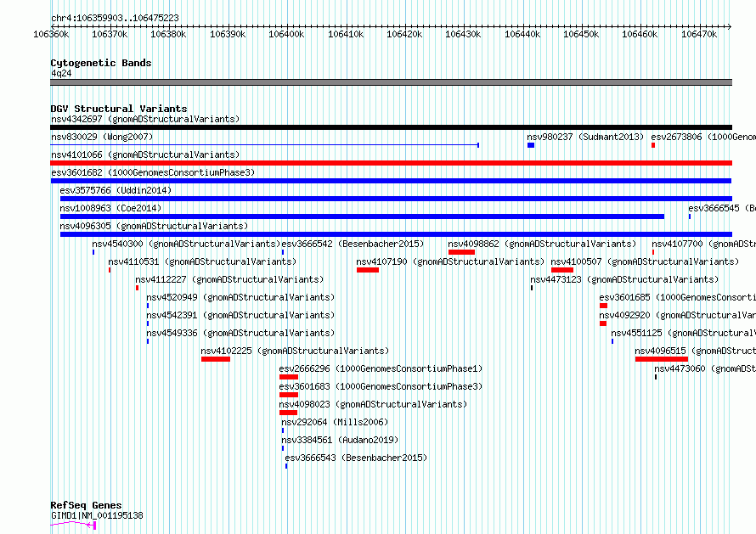Click the red esv2666296 variant bar
This screenshot has width=756, height=534.
click(x=288, y=377)
